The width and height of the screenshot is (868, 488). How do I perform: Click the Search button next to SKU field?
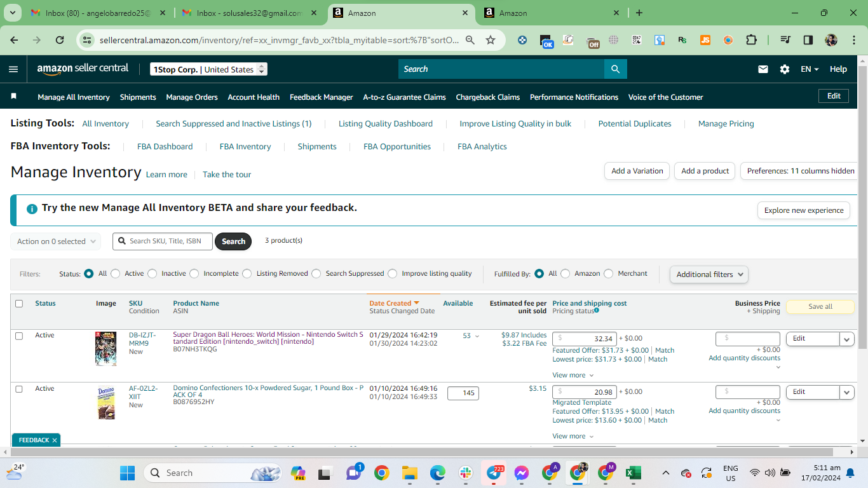[x=233, y=241]
